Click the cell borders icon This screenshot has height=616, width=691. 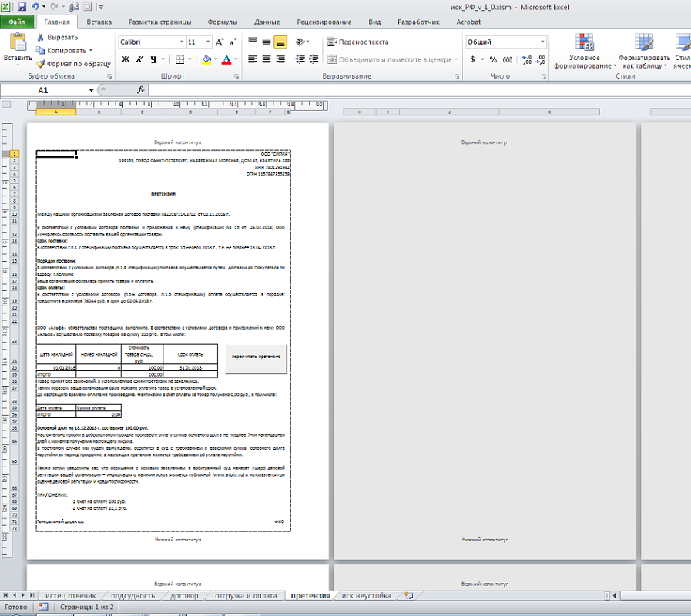[179, 59]
